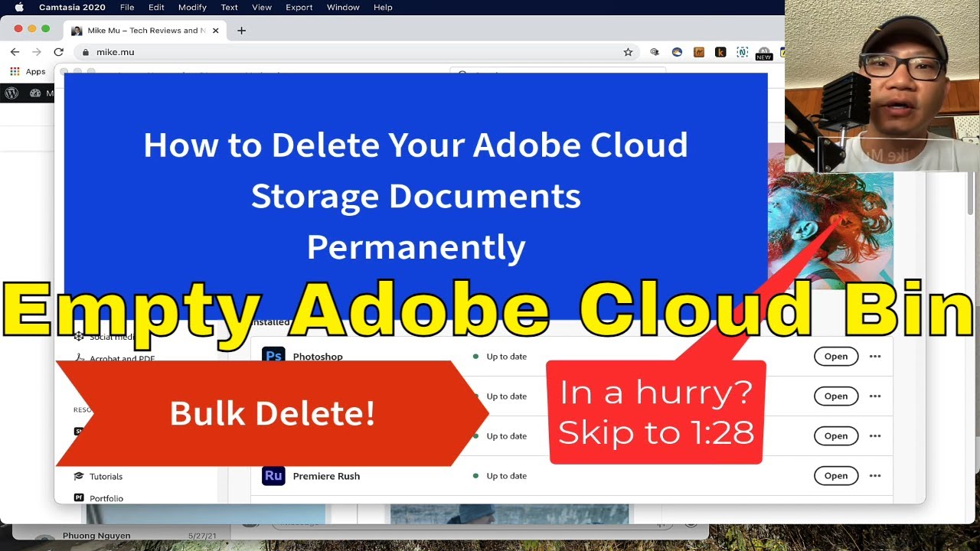Open the Export menu
Image resolution: width=980 pixels, height=551 pixels.
(x=299, y=7)
